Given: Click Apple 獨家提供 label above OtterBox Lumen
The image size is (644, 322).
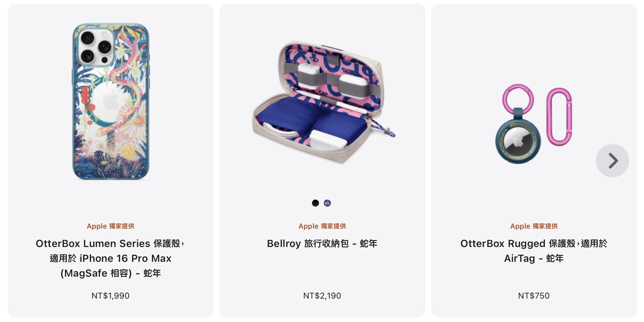Looking at the screenshot, I should pos(110,226).
